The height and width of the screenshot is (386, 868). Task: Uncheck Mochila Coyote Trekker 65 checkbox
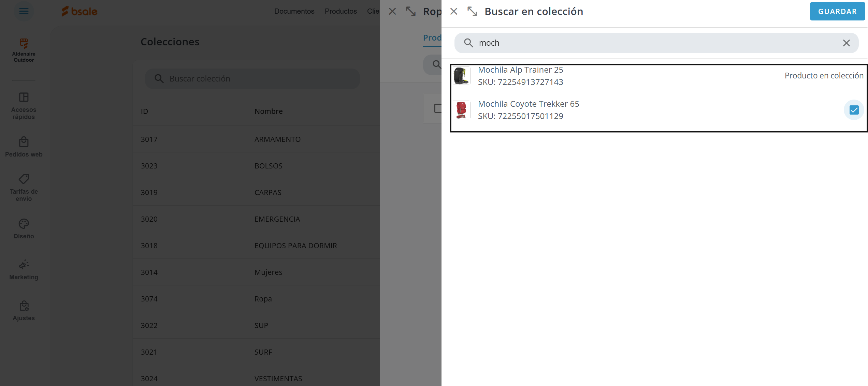[854, 110]
